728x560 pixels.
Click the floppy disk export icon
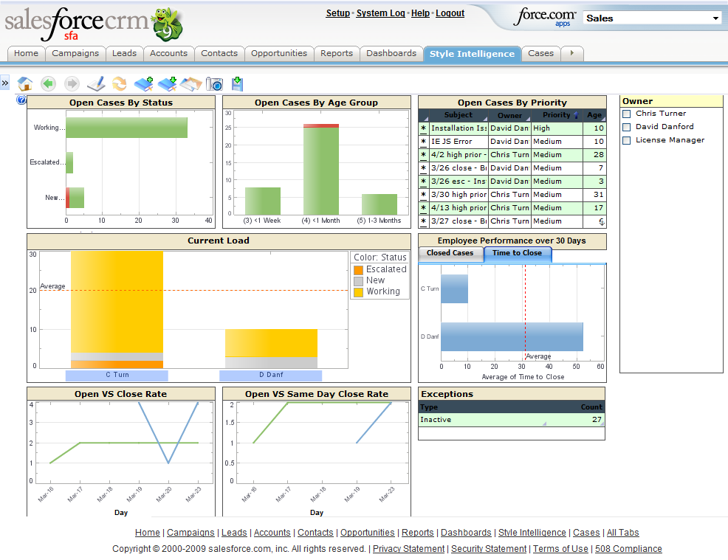237,84
